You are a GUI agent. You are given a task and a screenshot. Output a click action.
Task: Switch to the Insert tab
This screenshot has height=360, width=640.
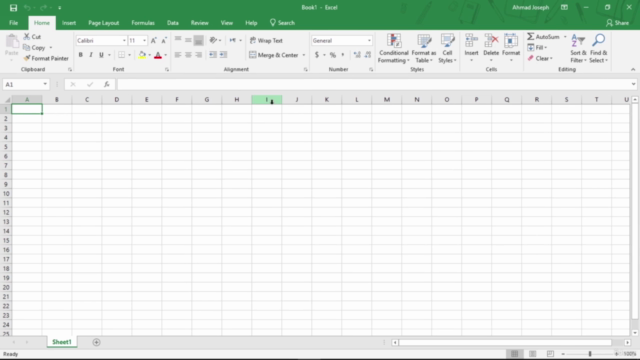69,23
